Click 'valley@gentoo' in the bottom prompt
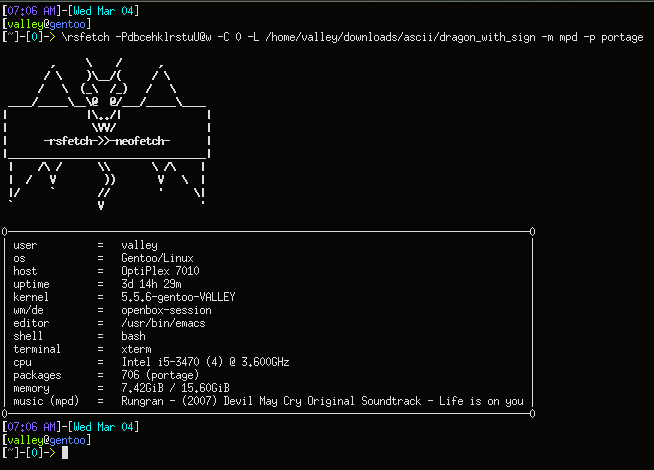Image resolution: width=654 pixels, height=470 pixels. (46, 440)
